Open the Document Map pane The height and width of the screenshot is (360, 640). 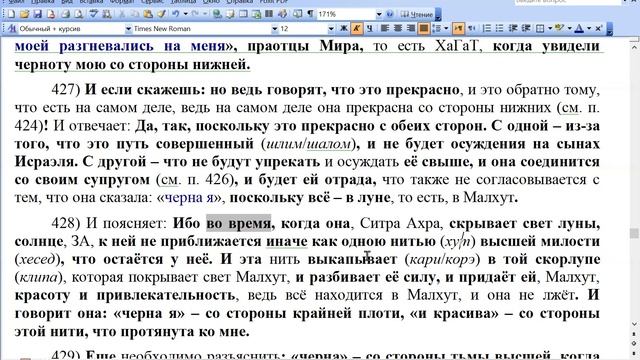coord(297,14)
